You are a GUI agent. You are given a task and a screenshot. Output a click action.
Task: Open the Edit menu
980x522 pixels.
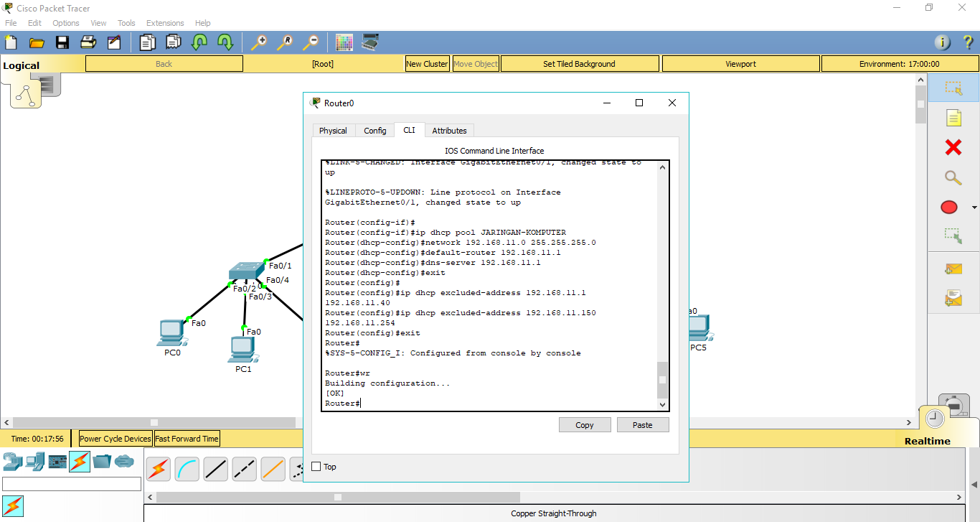[34, 23]
